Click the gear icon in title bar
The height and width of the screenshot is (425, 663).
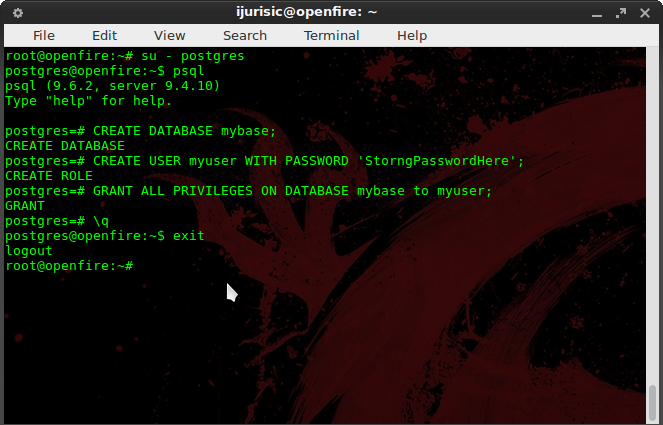18,13
